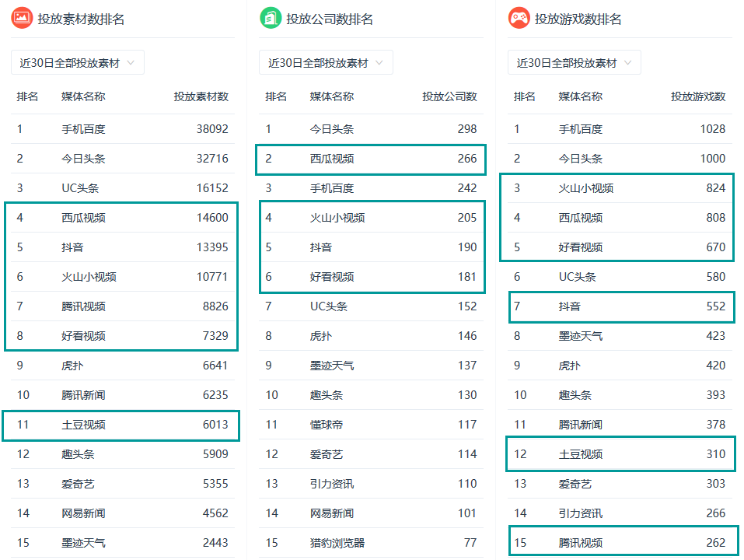Click the gamepad icon beside 投放游戏数排名
The height and width of the screenshot is (560, 744).
519,19
